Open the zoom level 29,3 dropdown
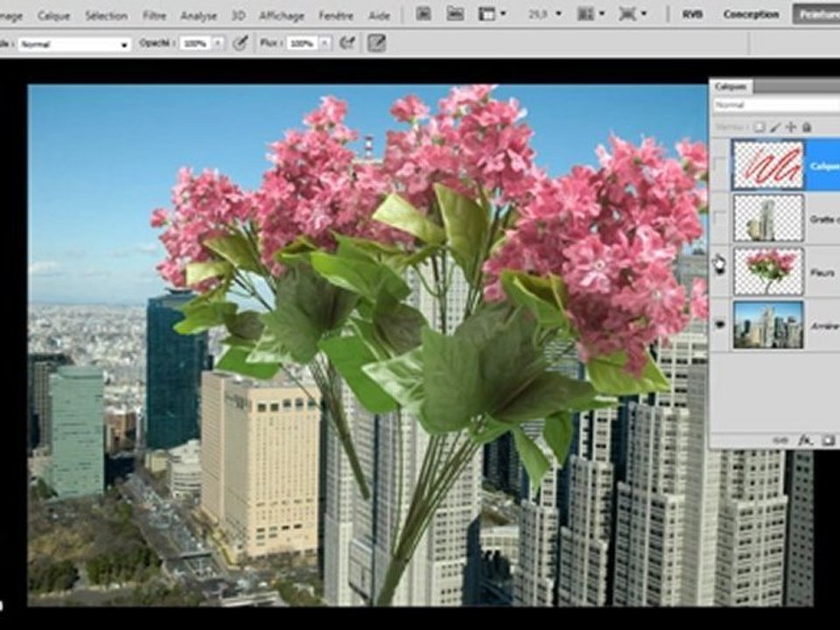Viewport: 840px width, 630px height. click(545, 14)
